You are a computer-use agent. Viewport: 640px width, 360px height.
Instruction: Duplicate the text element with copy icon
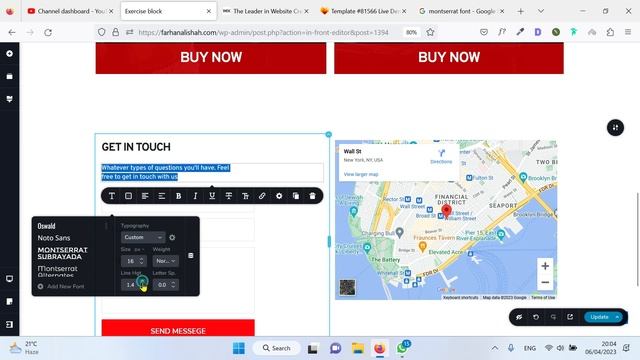[x=296, y=196]
